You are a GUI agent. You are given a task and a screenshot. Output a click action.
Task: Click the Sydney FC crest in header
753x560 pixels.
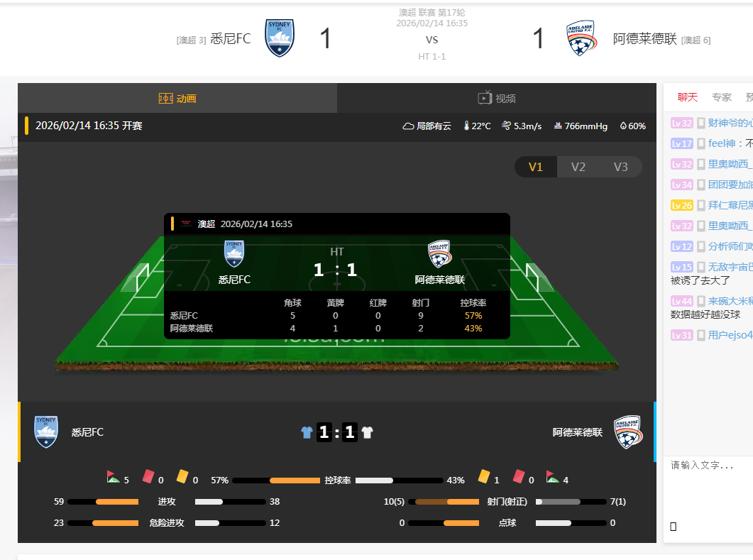coord(280,38)
